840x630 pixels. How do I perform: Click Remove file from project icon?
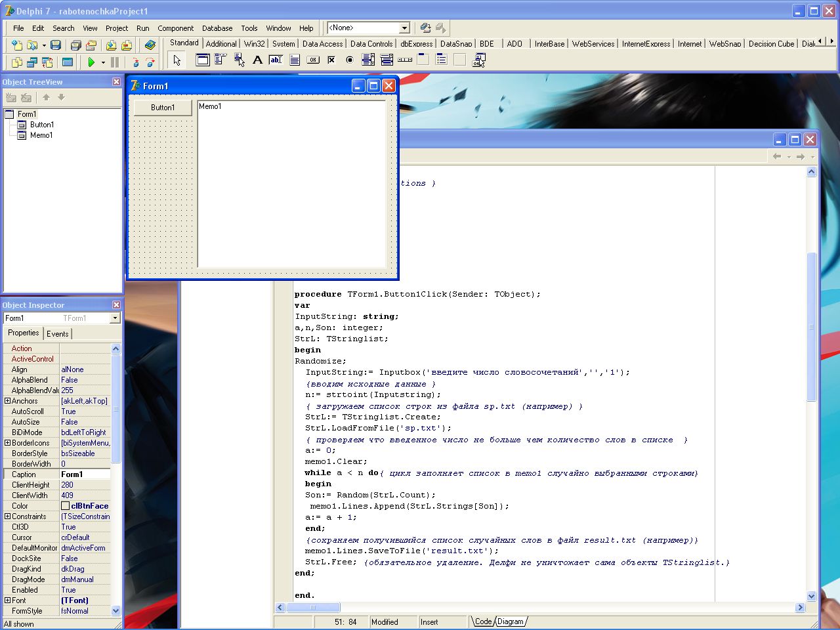(127, 45)
